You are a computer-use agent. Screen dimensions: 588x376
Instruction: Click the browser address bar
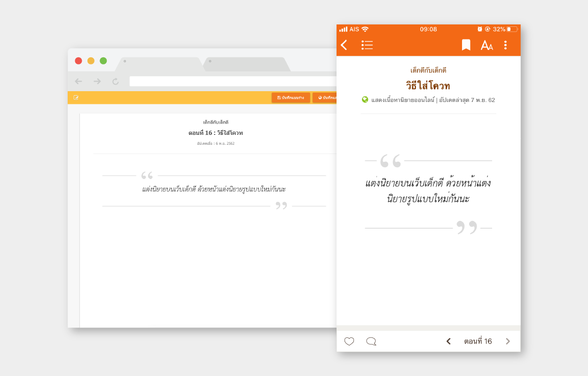point(233,81)
